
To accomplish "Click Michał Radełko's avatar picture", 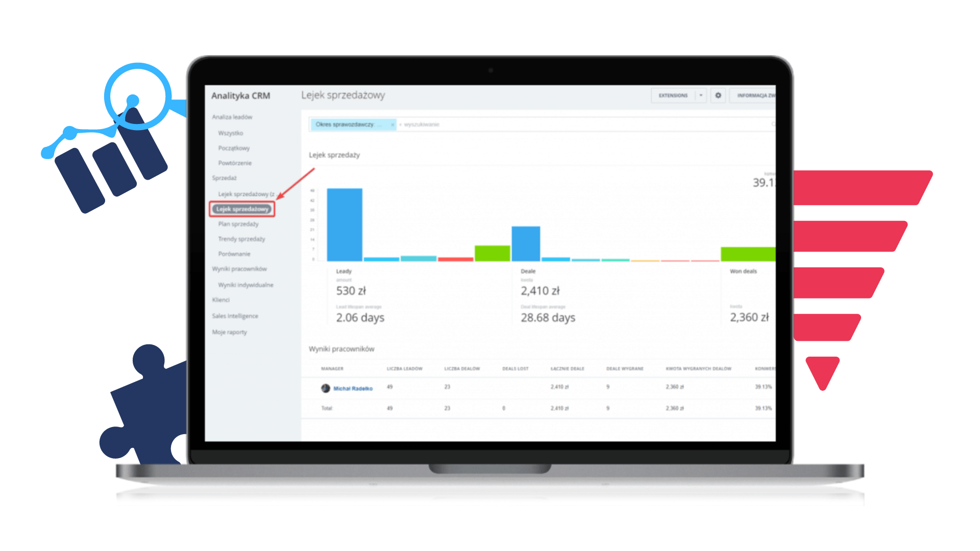I will 325,388.
